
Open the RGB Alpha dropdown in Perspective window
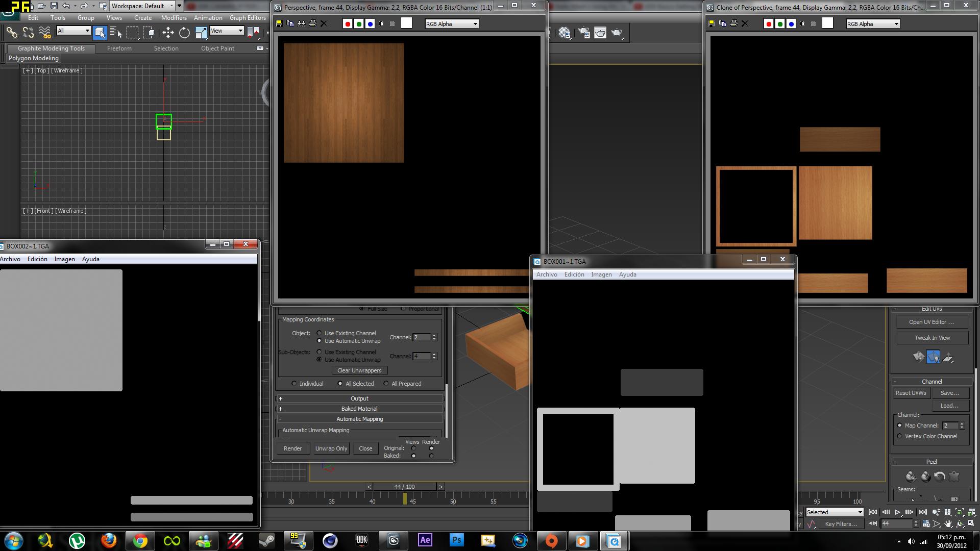(x=452, y=23)
